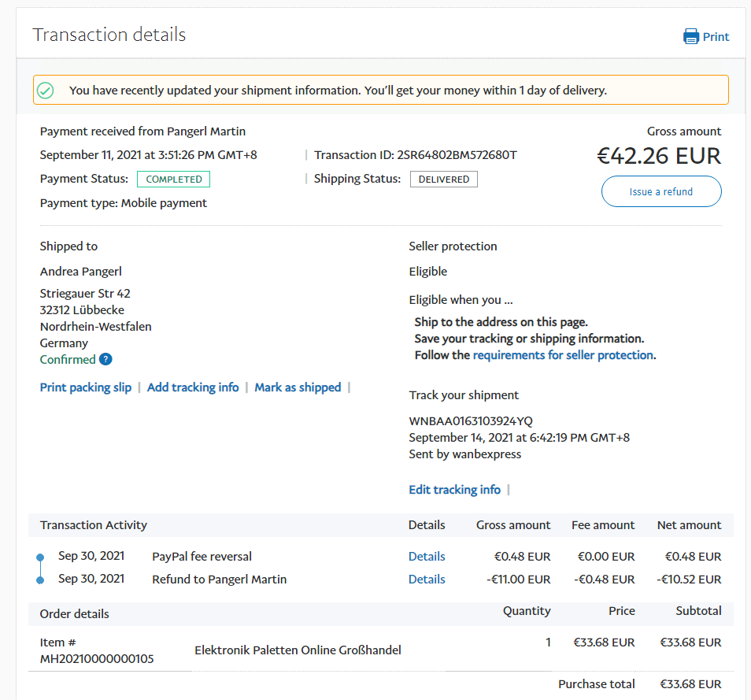Open requirements for seller protection link

pyautogui.click(x=563, y=355)
